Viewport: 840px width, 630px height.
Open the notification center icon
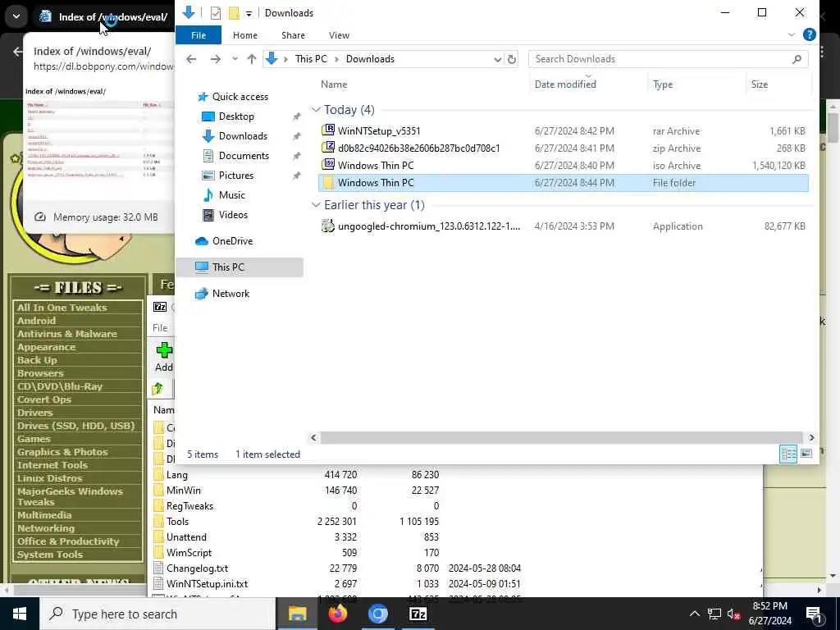coord(814,614)
